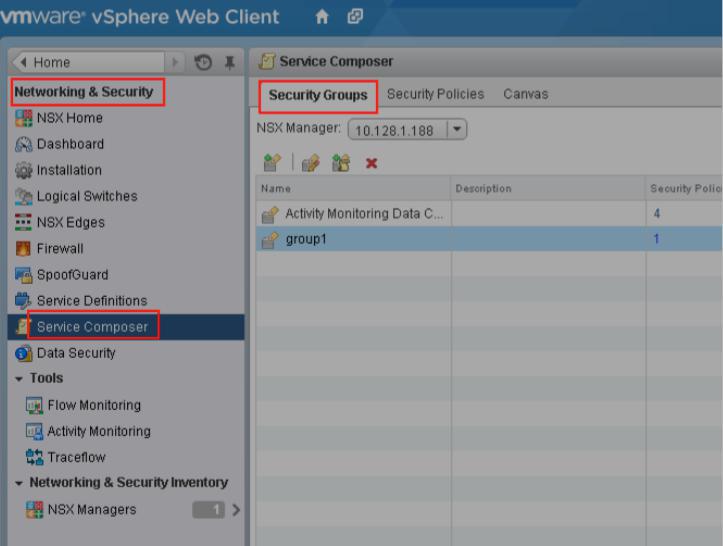
Task: Open the NSX Manager dropdown arrow
Action: (x=457, y=129)
